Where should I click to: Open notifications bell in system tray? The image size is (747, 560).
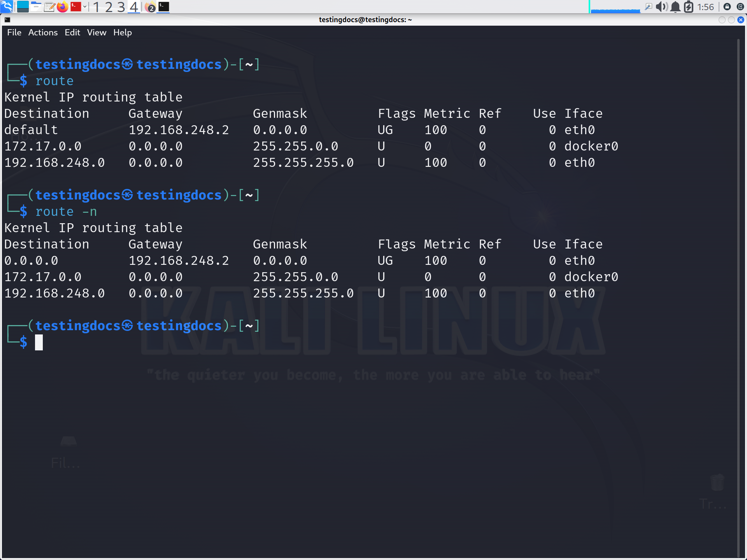tap(676, 7)
